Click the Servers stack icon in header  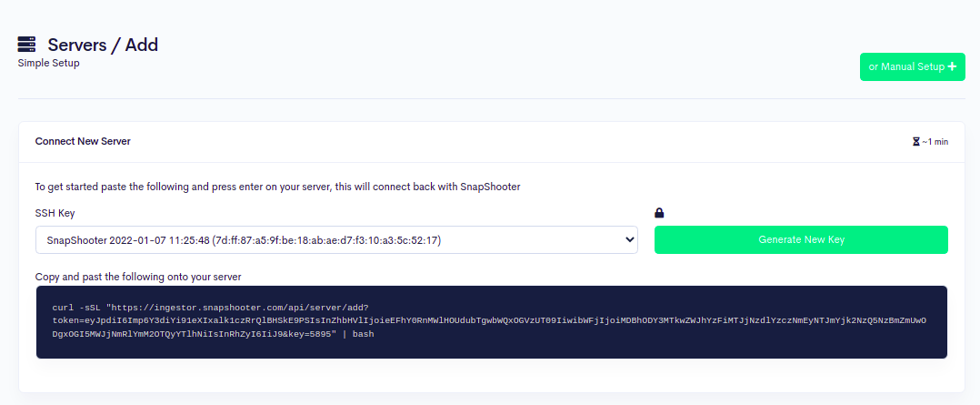pos(27,45)
